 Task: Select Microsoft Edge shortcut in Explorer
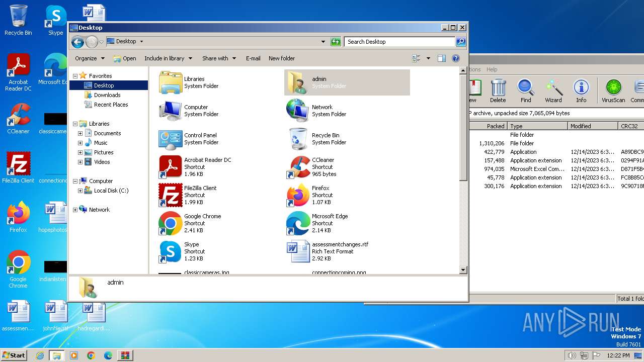tap(298, 223)
